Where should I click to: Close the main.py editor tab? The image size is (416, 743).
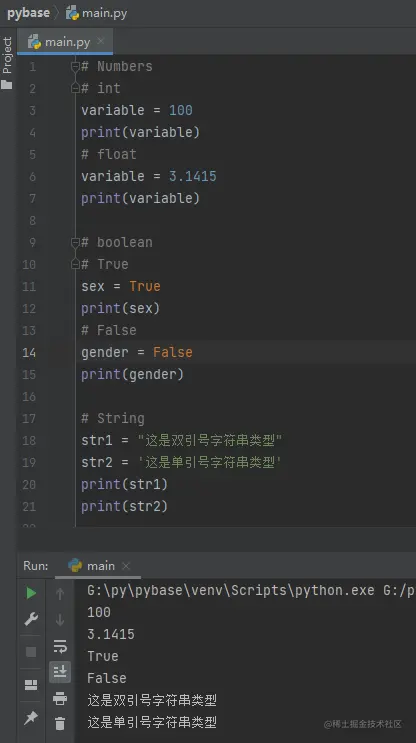pyautogui.click(x=100, y=41)
